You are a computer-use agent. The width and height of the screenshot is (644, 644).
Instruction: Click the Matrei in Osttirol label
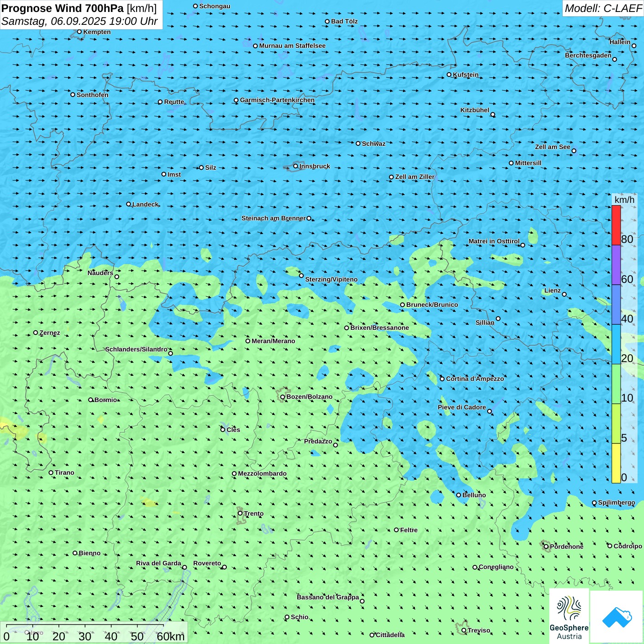[x=494, y=241]
